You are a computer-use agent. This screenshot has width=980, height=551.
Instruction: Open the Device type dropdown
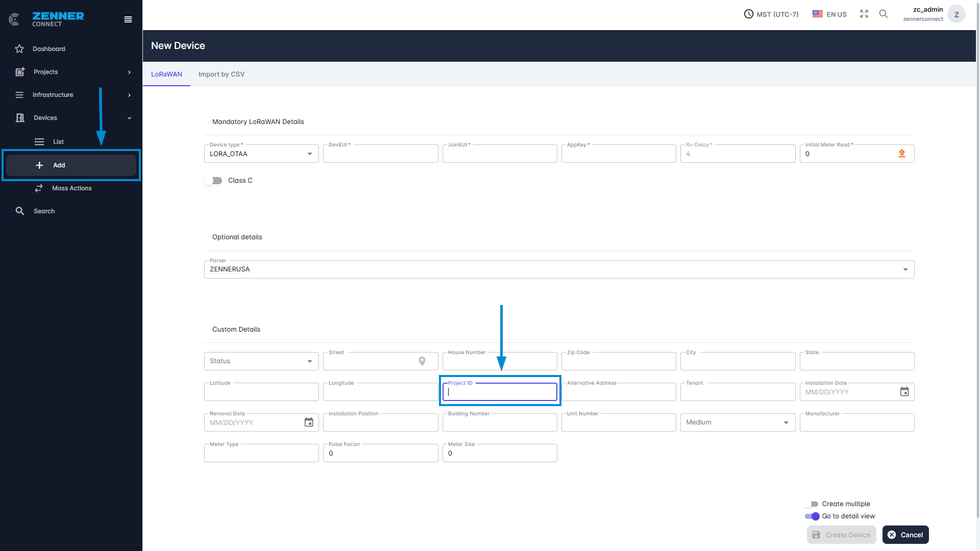(261, 154)
